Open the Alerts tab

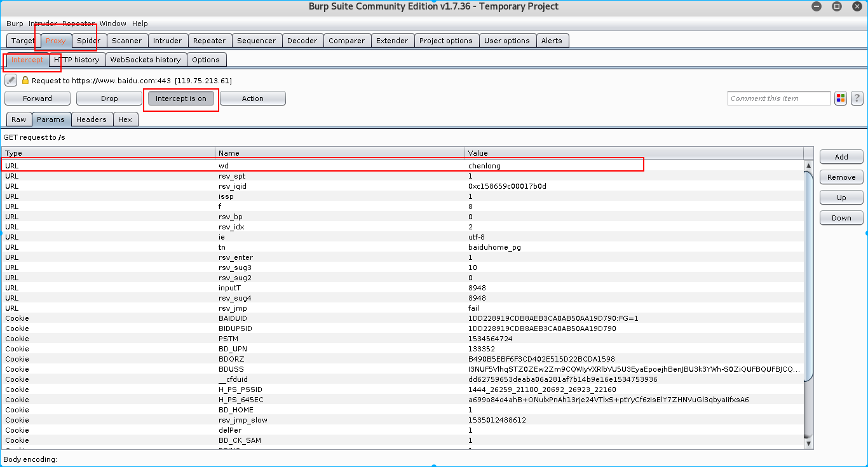[552, 41]
